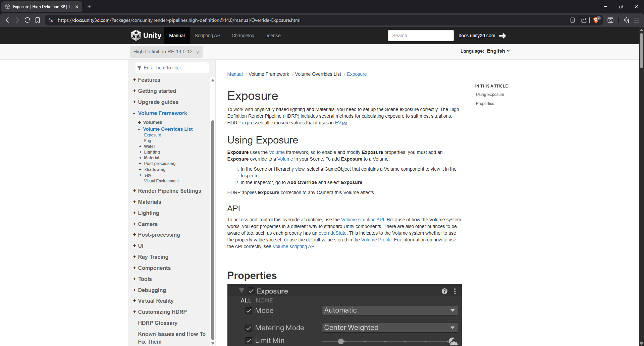Open the Center Weighted metering dropdown
The width and height of the screenshot is (644, 346).
pos(389,327)
